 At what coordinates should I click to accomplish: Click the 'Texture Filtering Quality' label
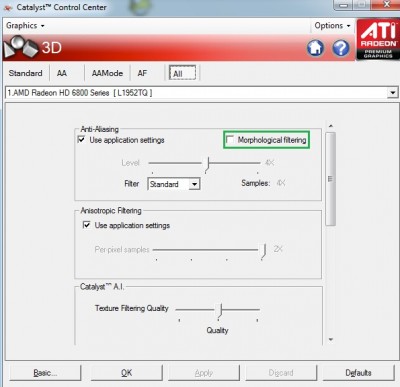tap(132, 308)
